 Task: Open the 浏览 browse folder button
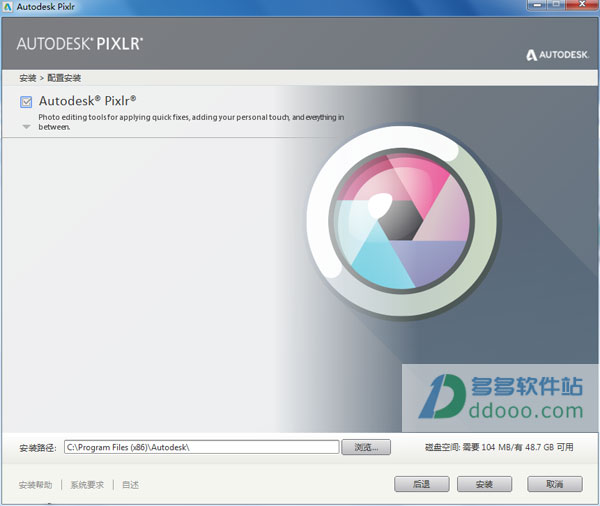(x=366, y=447)
